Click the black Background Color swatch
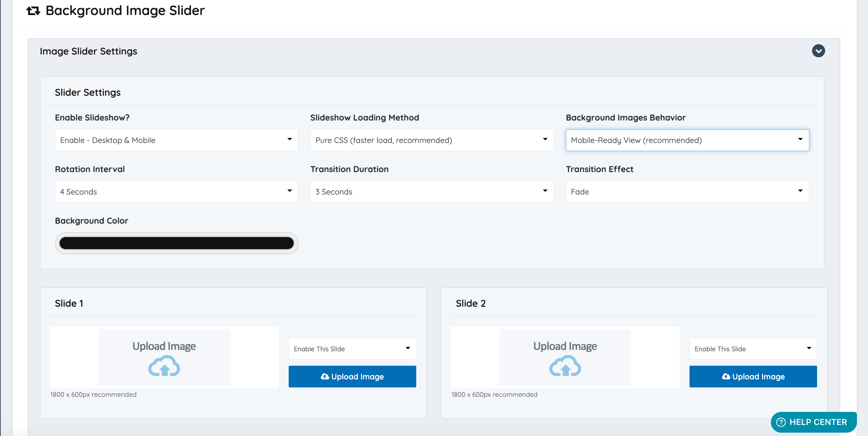868x436 pixels. click(176, 243)
